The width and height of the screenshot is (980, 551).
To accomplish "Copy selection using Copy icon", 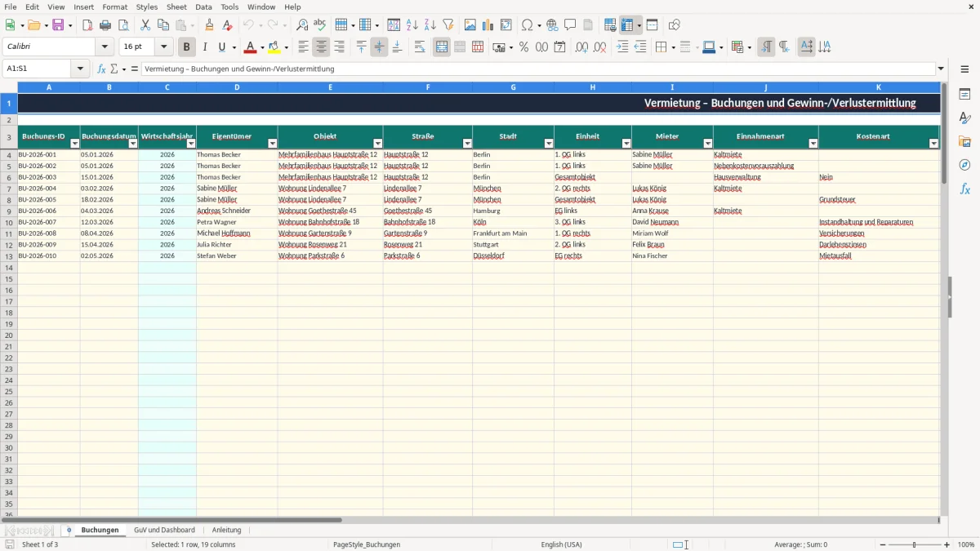I will pos(163,25).
